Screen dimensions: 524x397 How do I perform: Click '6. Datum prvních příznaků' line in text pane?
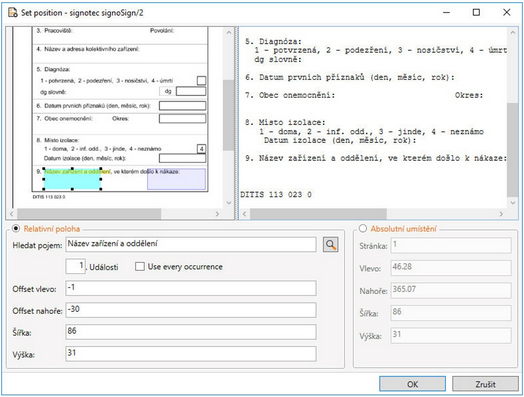pos(350,78)
